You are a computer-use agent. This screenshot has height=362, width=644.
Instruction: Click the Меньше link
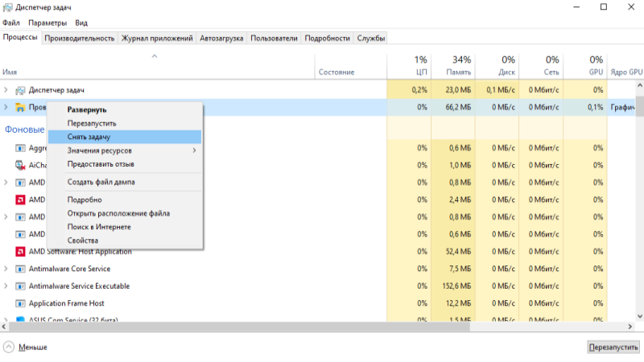coord(33,348)
